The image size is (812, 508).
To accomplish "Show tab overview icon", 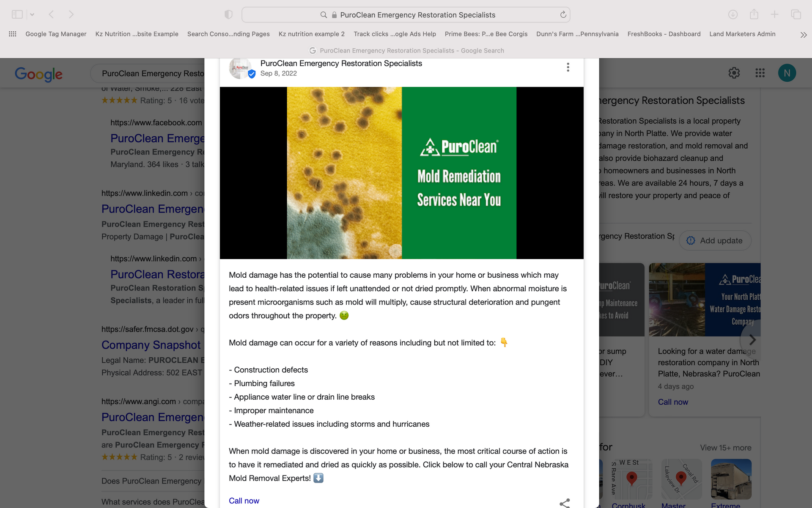I will [796, 14].
